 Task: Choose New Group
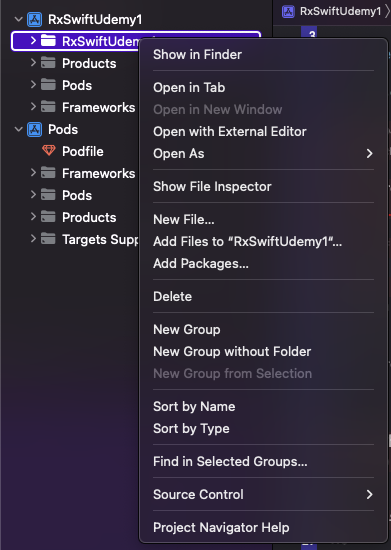click(x=187, y=330)
